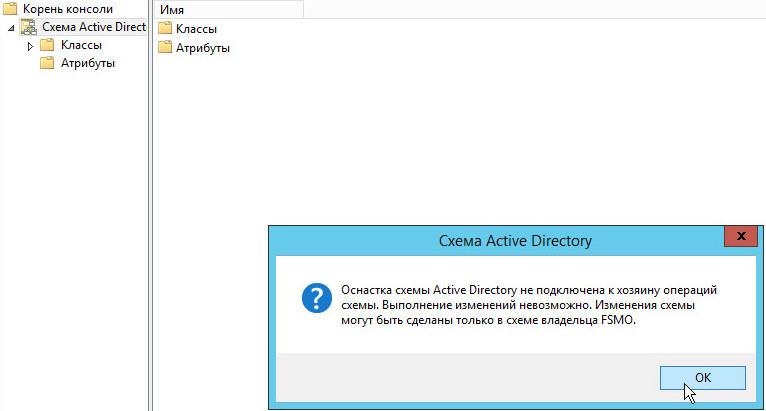Image resolution: width=766 pixels, height=411 pixels.
Task: Expand the Классы tree node
Action: tap(30, 46)
